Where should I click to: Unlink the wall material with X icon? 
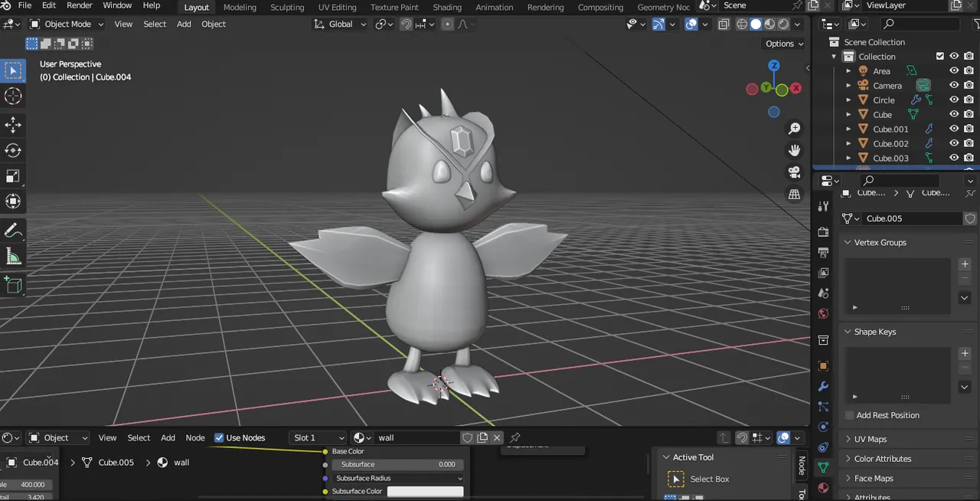click(x=497, y=437)
